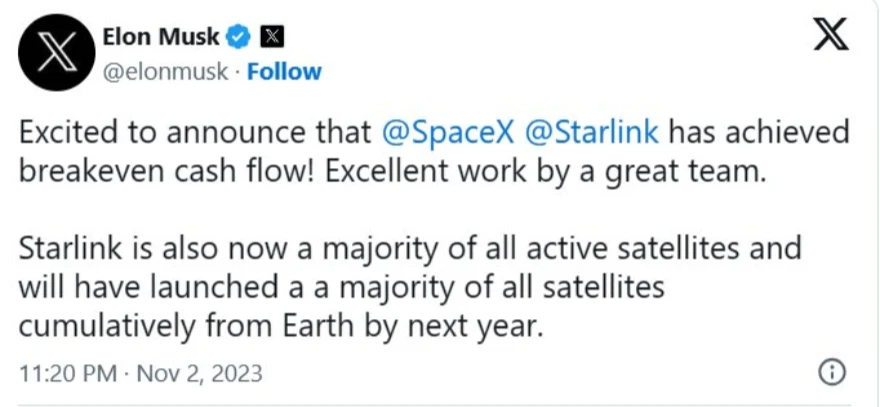
Task: Open the Elon Musk display name
Action: tap(161, 37)
